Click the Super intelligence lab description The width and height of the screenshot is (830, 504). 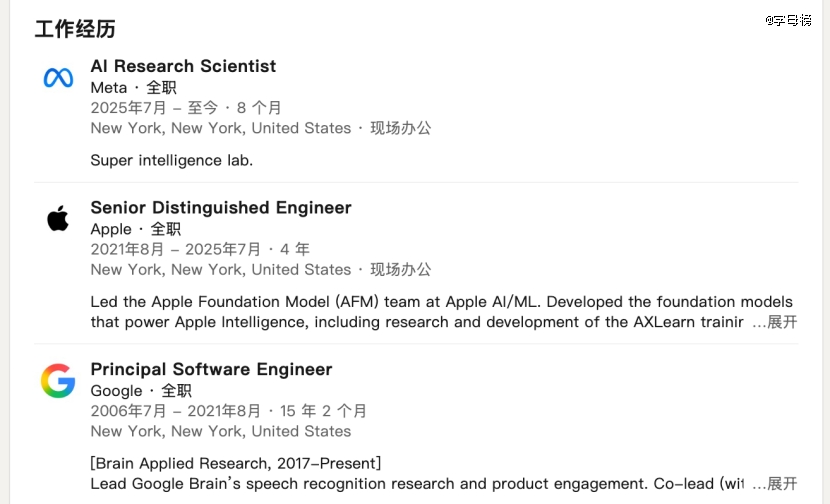[x=171, y=160]
